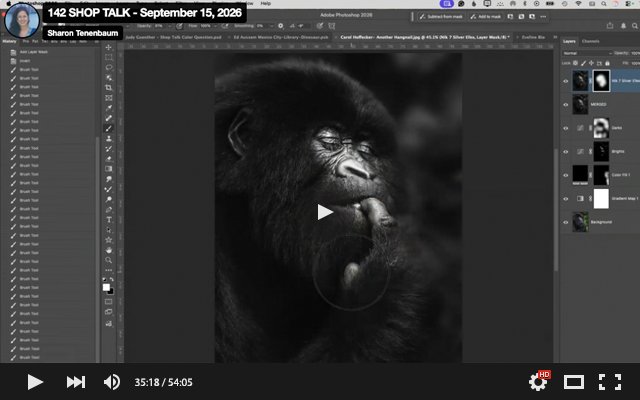This screenshot has height=400, width=640.
Task: Expand the document tabs overflow chevrons
Action: pyautogui.click(x=555, y=37)
